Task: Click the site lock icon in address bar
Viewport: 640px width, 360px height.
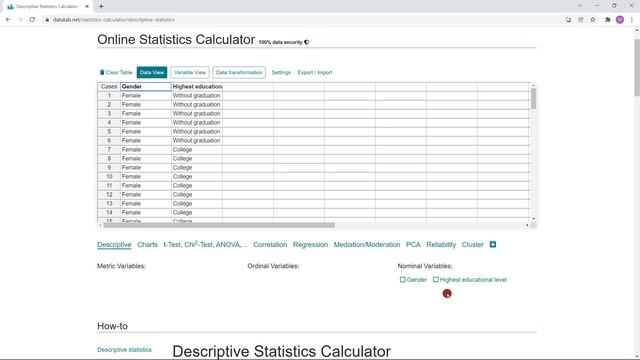Action: click(47, 20)
